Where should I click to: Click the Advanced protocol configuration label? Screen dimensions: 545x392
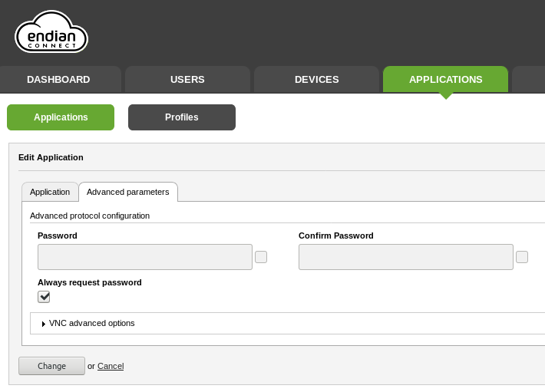tap(90, 216)
